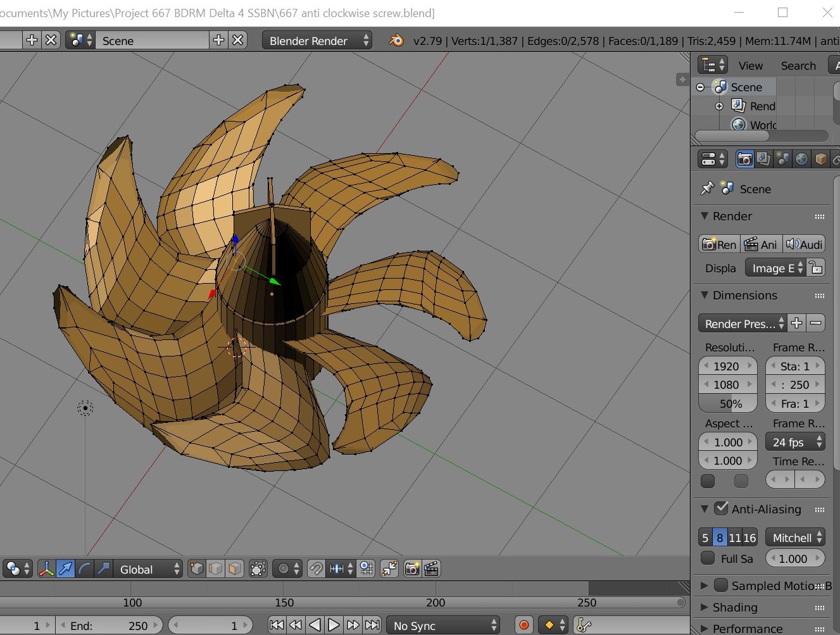Switch to face select mode icon
The width and height of the screenshot is (840, 635).
pos(234,569)
